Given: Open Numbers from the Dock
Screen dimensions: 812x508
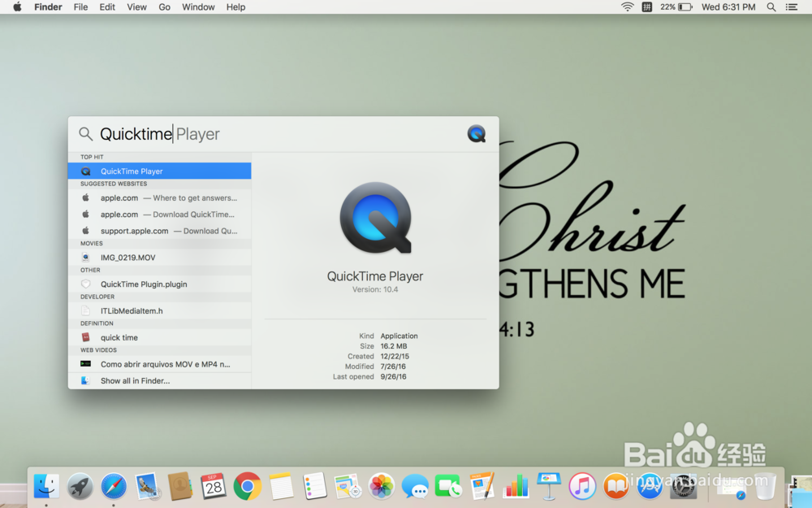Looking at the screenshot, I should point(516,486).
